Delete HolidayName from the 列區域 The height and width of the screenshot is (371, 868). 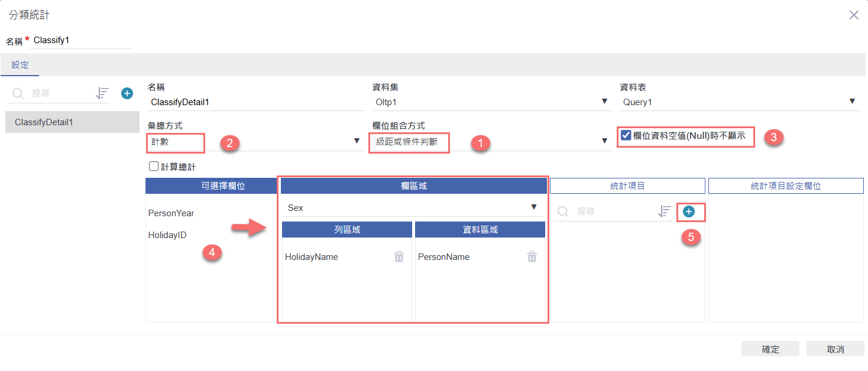399,256
